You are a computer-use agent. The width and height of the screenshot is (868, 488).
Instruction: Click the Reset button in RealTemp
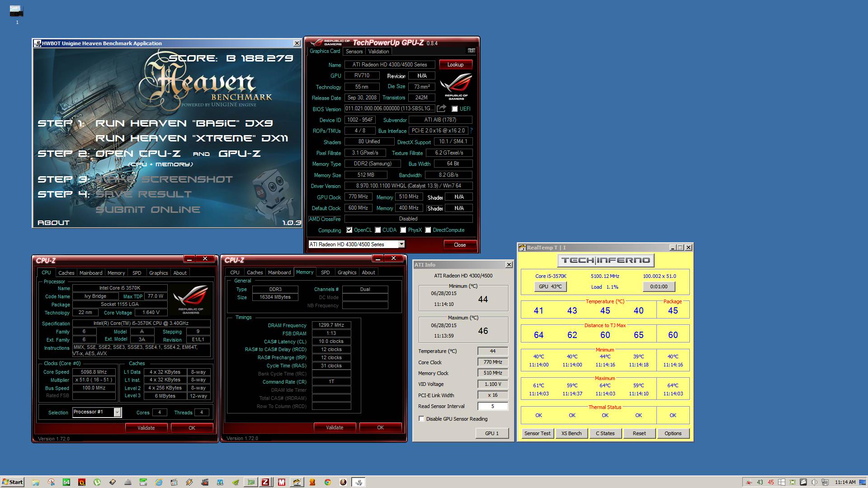click(639, 433)
